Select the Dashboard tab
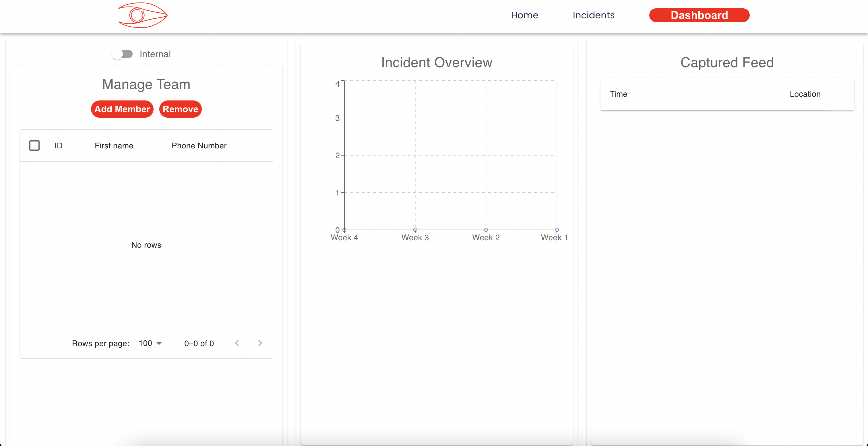The height and width of the screenshot is (446, 868). point(699,15)
